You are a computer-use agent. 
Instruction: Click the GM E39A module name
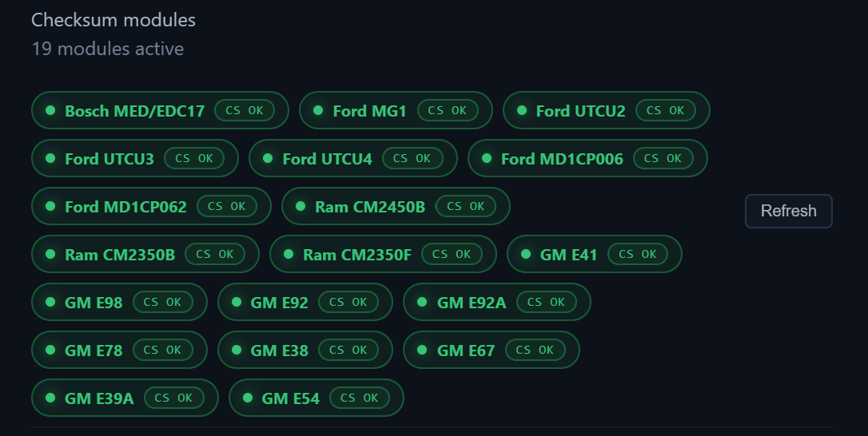click(x=99, y=398)
